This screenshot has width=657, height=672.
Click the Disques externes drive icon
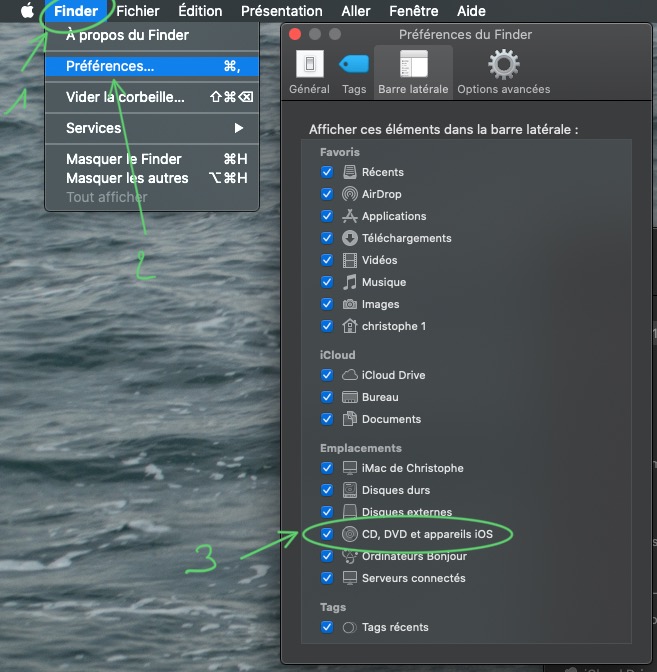350,511
